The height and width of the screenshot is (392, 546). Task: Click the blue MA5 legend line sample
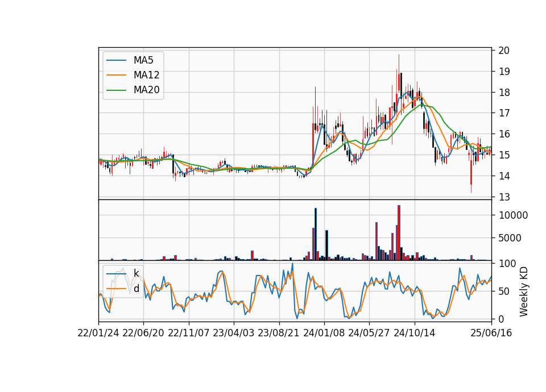click(x=116, y=60)
